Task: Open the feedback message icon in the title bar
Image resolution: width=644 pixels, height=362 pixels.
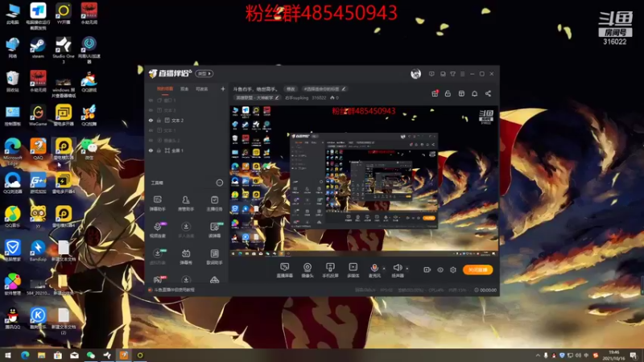Action: [431, 74]
